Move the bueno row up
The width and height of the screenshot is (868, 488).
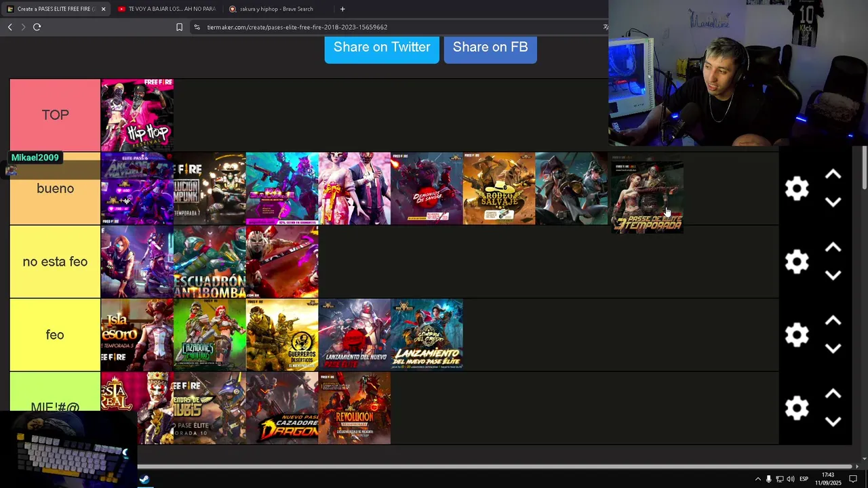(833, 175)
